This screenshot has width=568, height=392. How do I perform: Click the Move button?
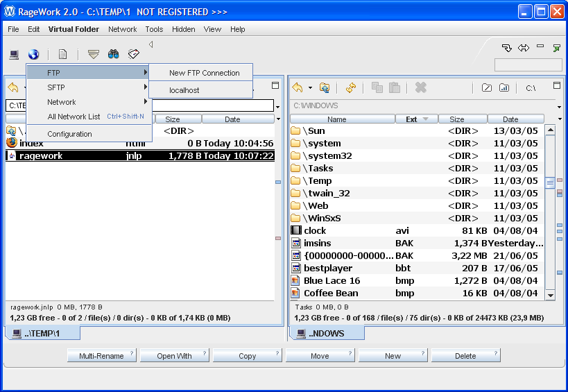tap(320, 356)
